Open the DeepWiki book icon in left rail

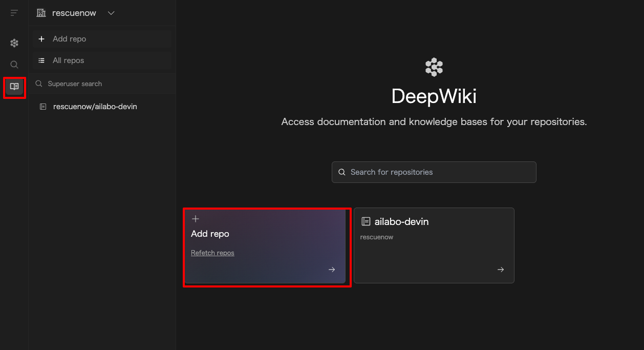click(14, 87)
